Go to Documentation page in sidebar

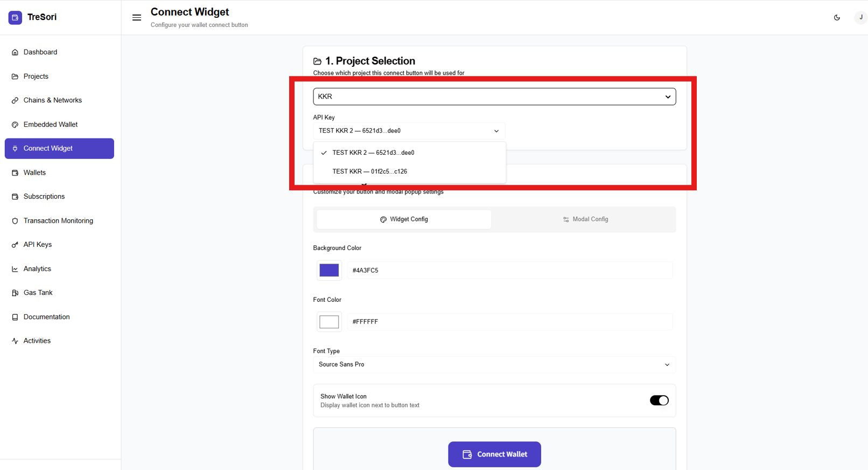pos(46,317)
